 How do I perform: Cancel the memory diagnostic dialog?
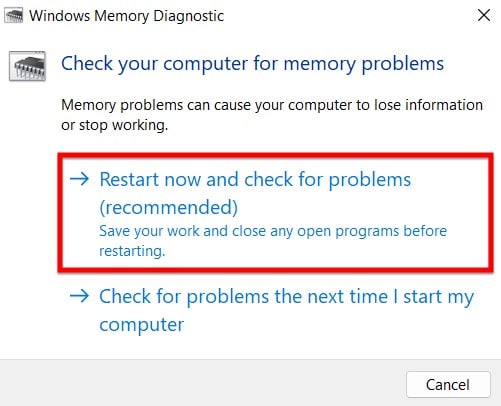pyautogui.click(x=448, y=385)
